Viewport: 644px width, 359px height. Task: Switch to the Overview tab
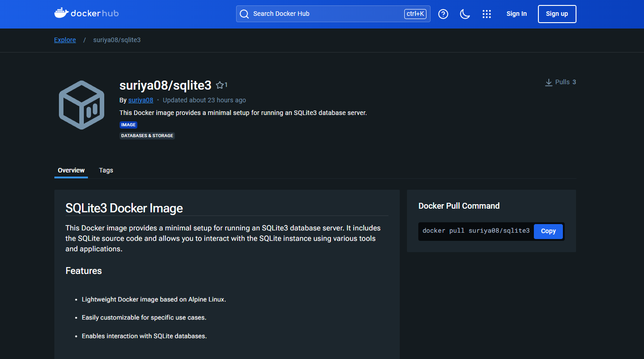coord(71,170)
